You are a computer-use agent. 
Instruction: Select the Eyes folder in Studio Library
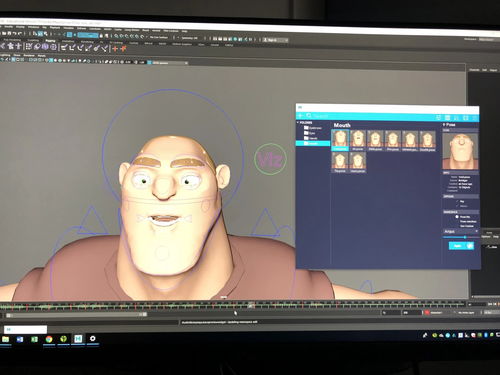[310, 133]
